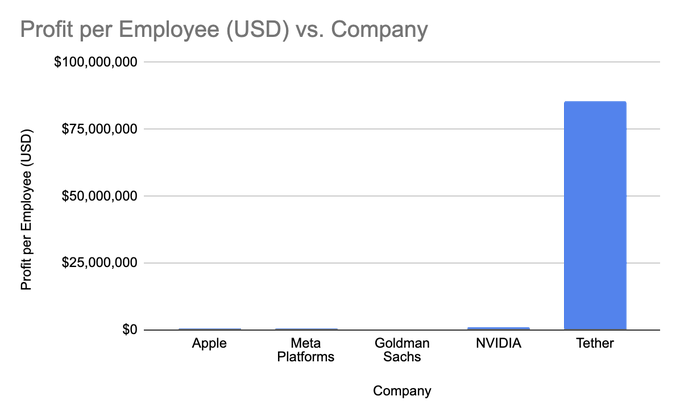
Task: Select the NVIDIA axis label
Action: 498,344
